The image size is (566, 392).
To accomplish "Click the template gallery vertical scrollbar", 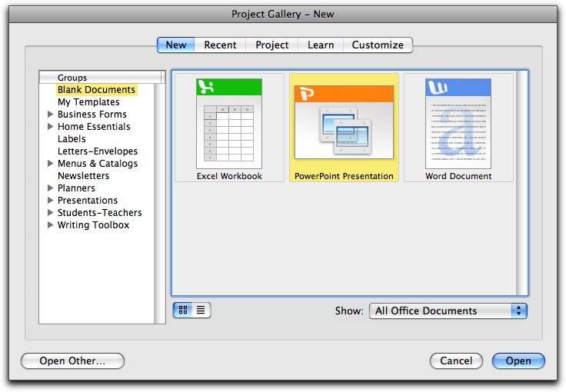I will click(x=521, y=183).
